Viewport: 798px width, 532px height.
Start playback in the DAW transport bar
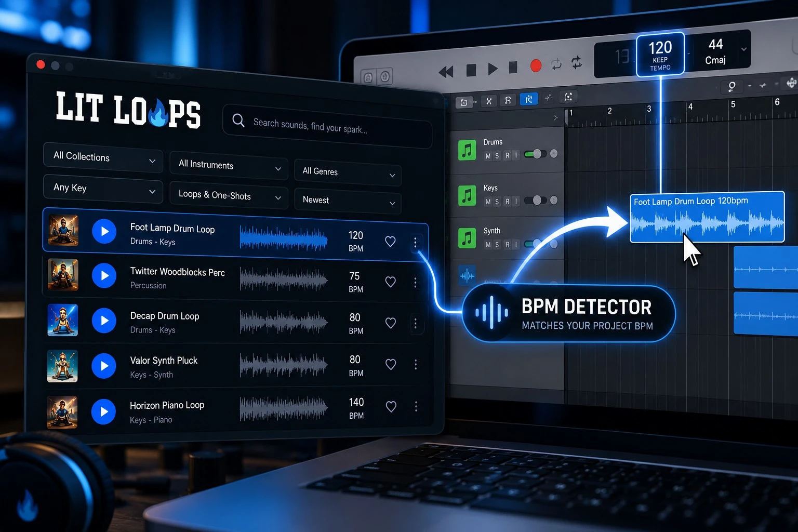point(493,69)
